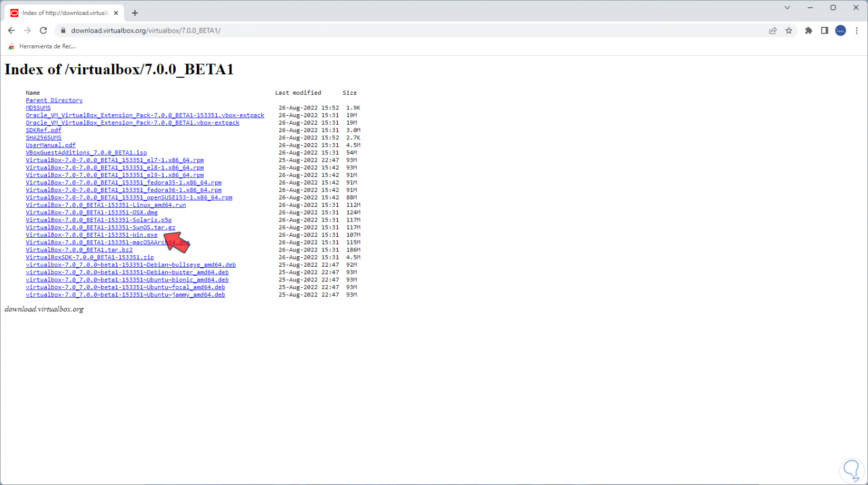Image resolution: width=868 pixels, height=485 pixels.
Task: Select the 124M size of OSX.dmg
Action: [353, 213]
